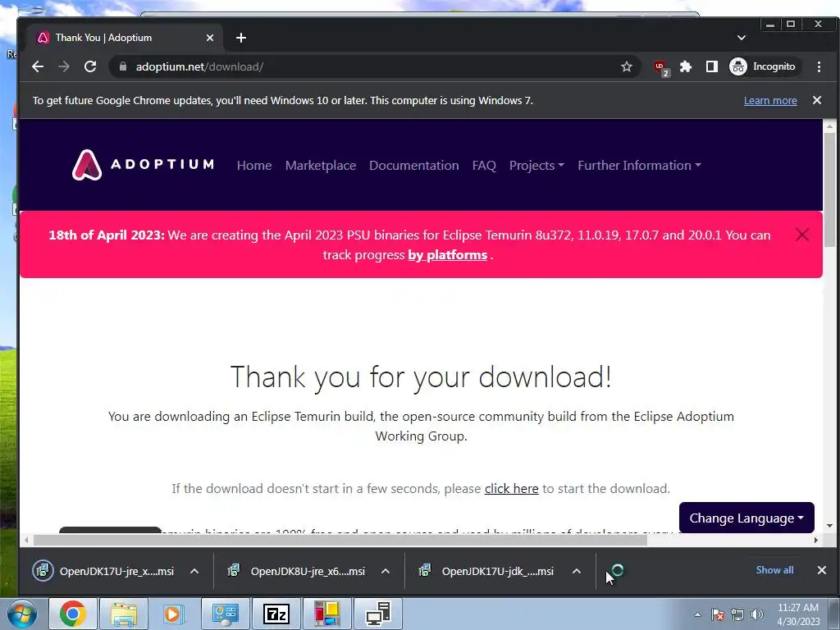The image size is (840, 630).
Task: Open the Extensions puzzle icon
Action: (685, 66)
